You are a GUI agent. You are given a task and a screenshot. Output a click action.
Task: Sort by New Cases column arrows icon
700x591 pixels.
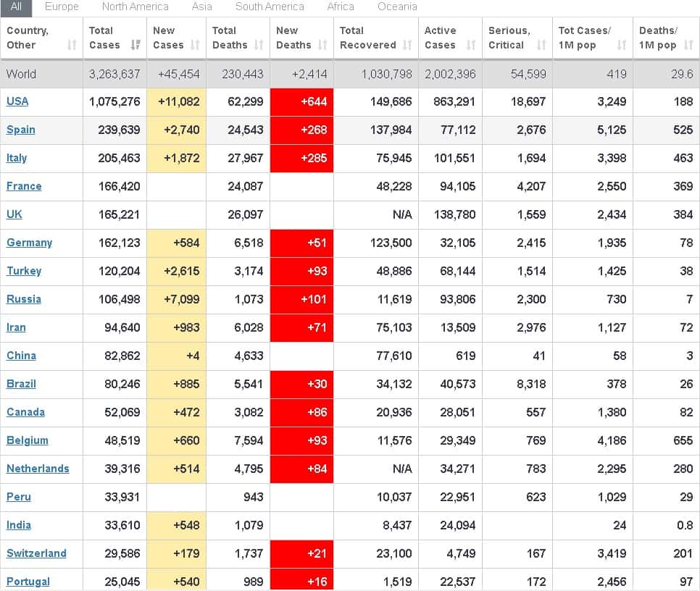pos(195,45)
